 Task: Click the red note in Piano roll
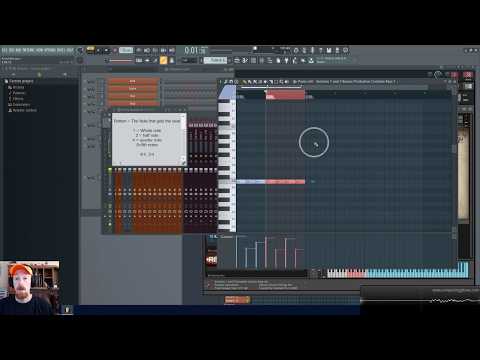[285, 182]
